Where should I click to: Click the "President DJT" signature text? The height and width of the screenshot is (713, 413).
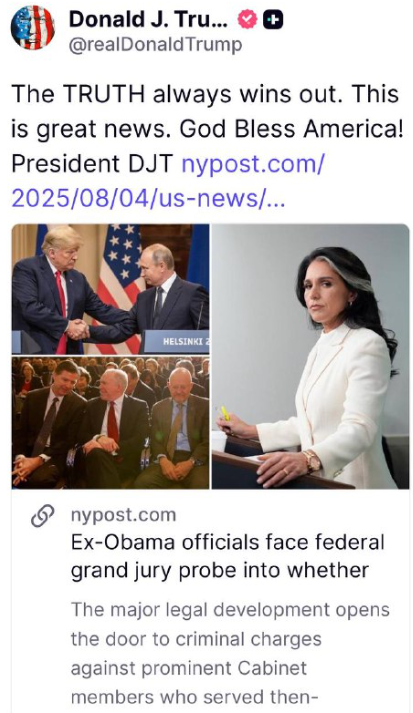pyautogui.click(x=92, y=165)
